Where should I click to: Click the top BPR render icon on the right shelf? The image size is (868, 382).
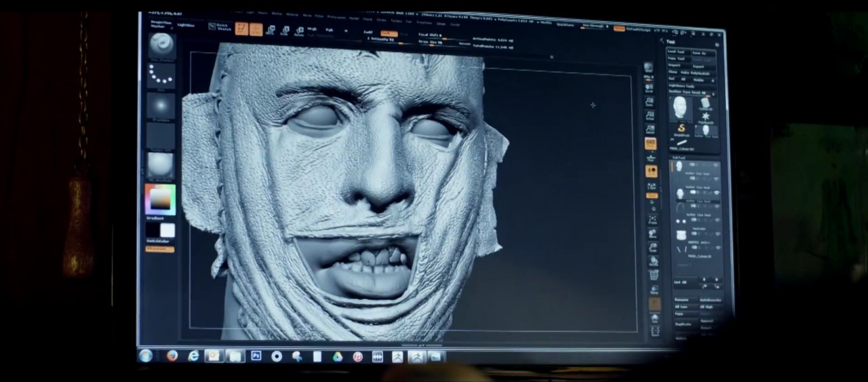[648, 68]
